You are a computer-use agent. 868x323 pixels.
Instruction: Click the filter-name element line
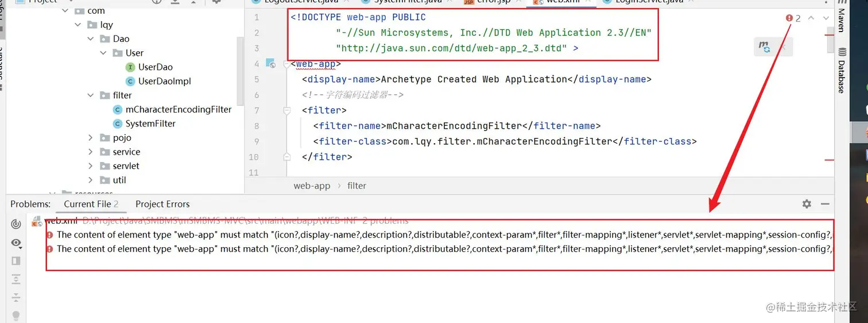point(457,126)
